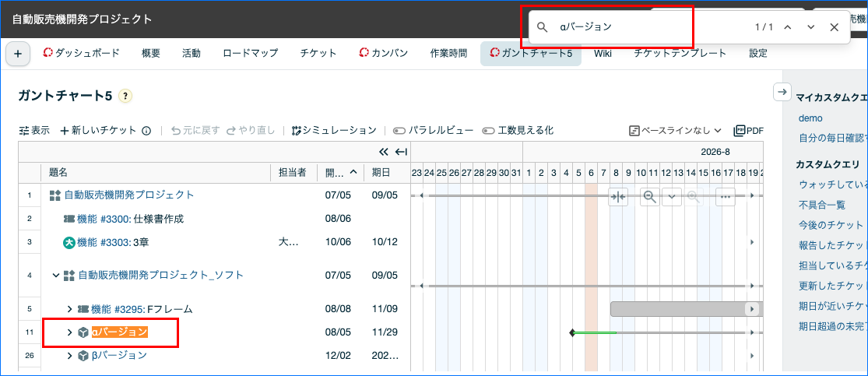Screen dimensions: 868x376
Task: Go to previous search match arrow
Action: (x=788, y=27)
